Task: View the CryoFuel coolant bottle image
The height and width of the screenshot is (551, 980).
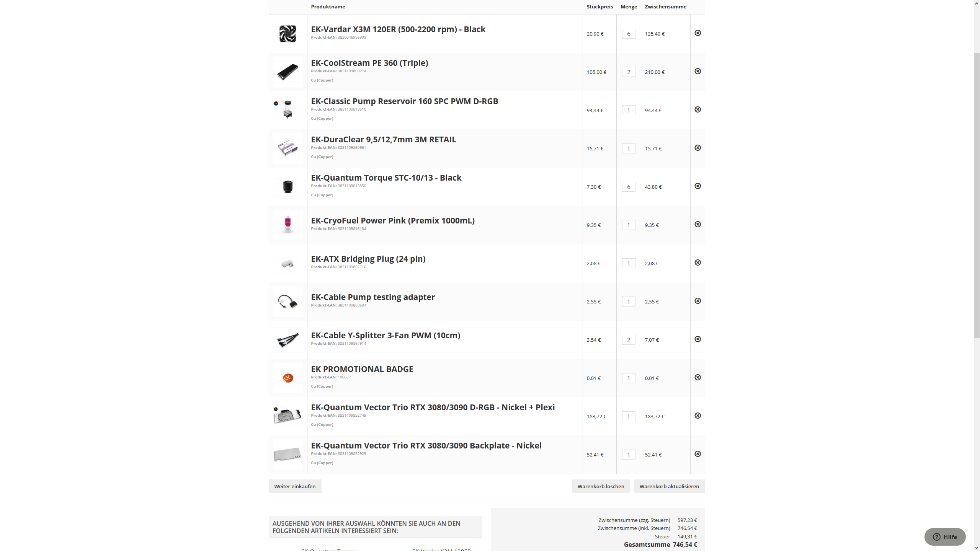Action: coord(287,225)
